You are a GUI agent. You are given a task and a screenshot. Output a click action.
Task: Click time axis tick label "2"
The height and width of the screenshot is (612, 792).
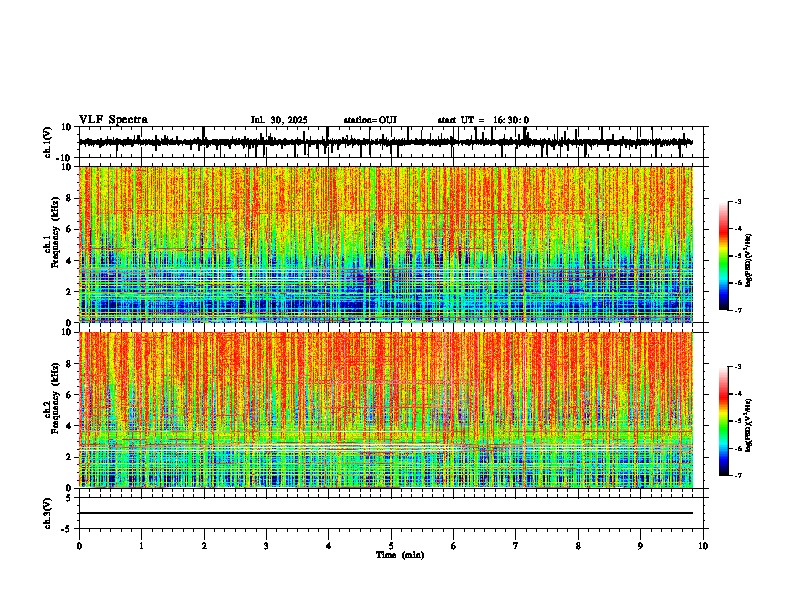pos(204,546)
